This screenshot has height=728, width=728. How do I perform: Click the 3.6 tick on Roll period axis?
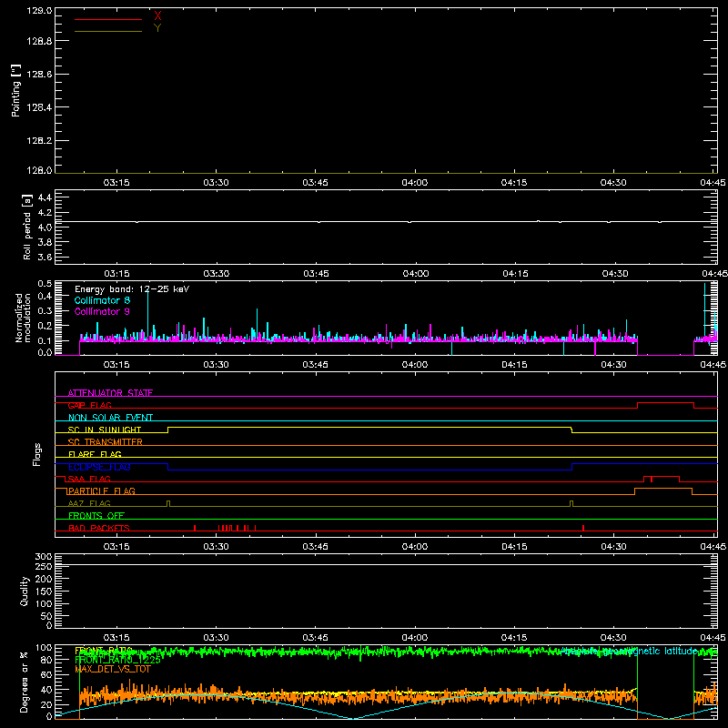45,257
